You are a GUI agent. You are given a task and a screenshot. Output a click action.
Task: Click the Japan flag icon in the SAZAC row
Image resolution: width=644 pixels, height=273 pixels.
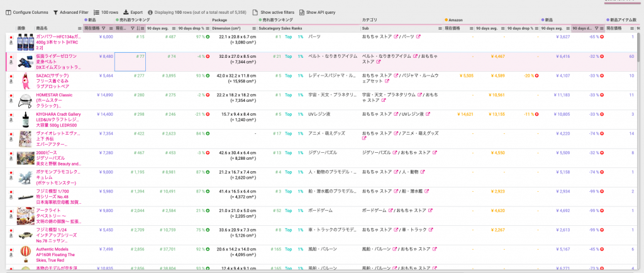coord(11,75)
